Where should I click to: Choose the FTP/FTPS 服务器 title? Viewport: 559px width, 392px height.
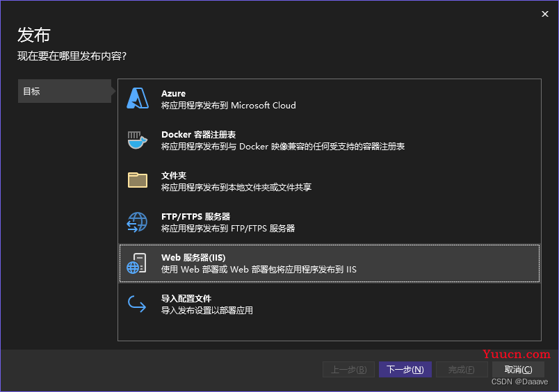point(196,217)
